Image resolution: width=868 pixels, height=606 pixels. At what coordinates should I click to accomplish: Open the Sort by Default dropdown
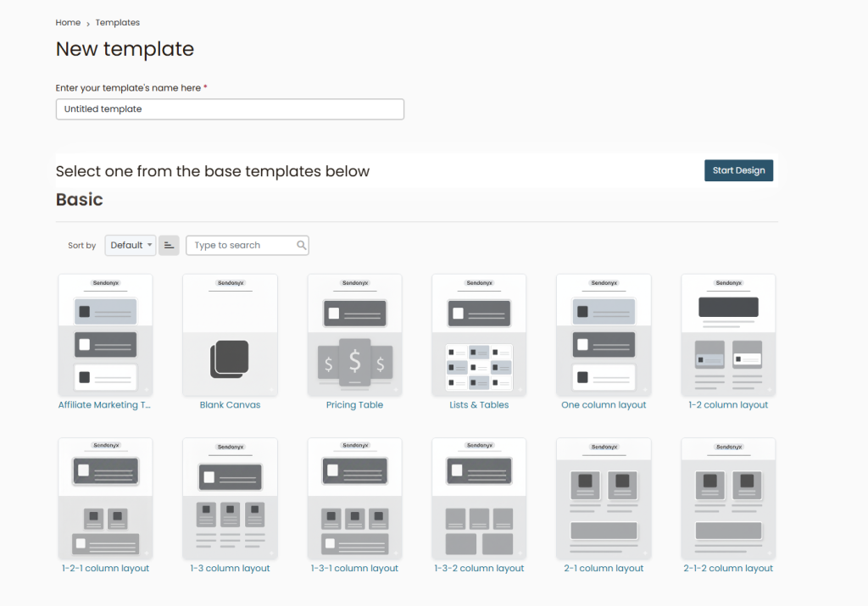pos(131,245)
